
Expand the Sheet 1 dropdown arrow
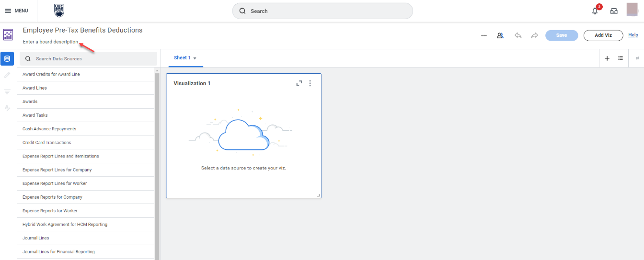coord(195,58)
